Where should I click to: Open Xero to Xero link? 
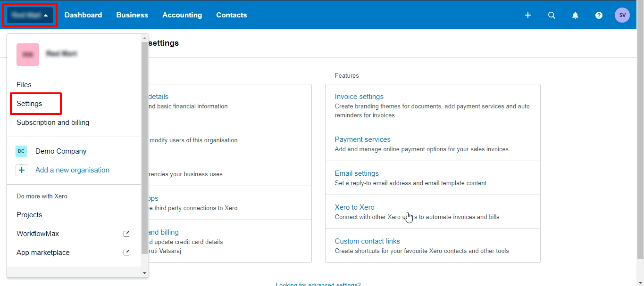(x=355, y=207)
